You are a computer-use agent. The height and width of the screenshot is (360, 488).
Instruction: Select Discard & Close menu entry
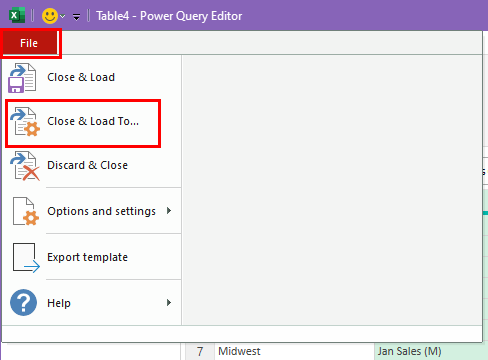click(x=92, y=165)
